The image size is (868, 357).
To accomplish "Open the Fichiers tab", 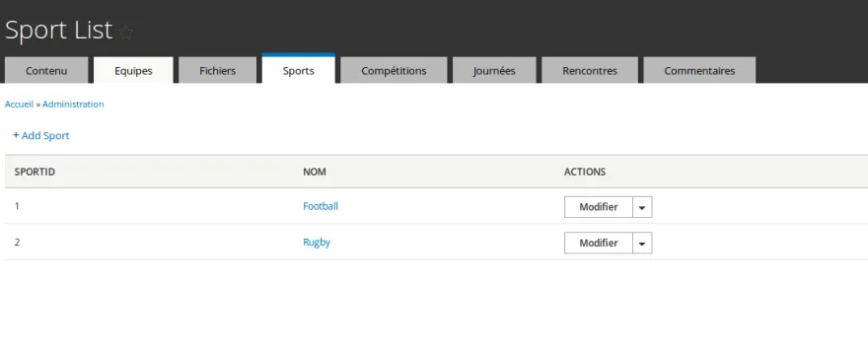I will tap(218, 70).
